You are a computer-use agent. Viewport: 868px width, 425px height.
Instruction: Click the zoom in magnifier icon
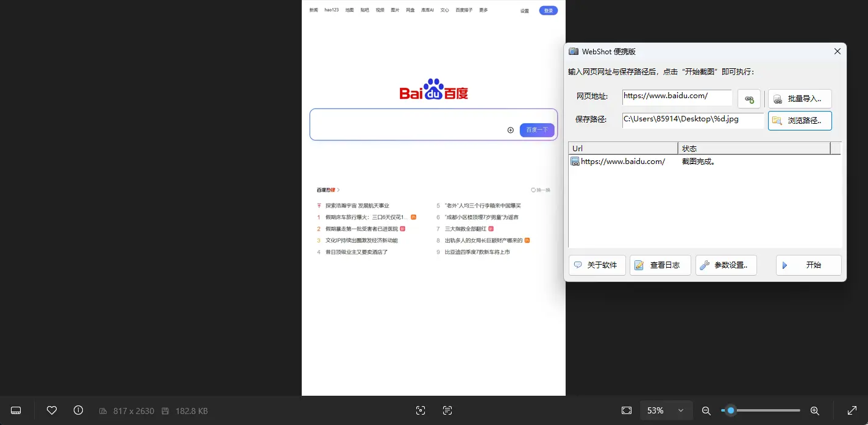(x=815, y=410)
